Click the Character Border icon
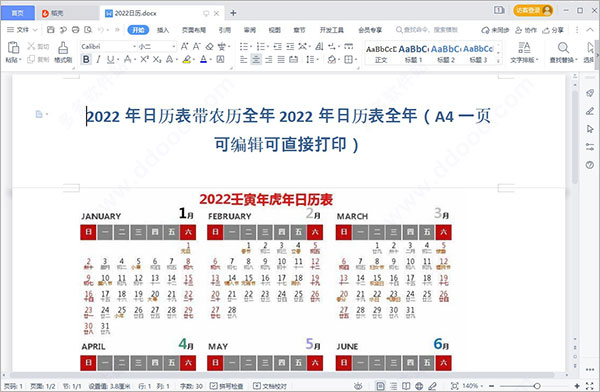600x392 pixels. pyautogui.click(x=220, y=59)
